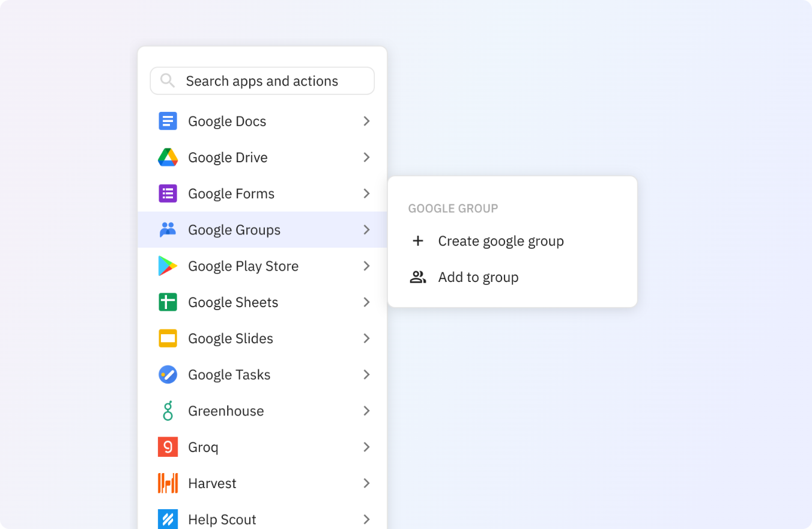Select the highlighted Google Groups label
The width and height of the screenshot is (812, 529).
pos(234,230)
